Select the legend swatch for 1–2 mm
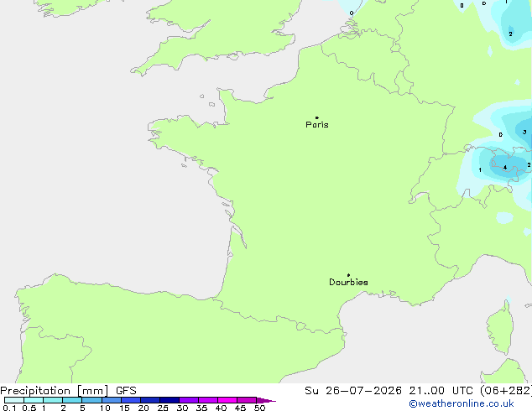The image size is (532, 411). (53, 400)
